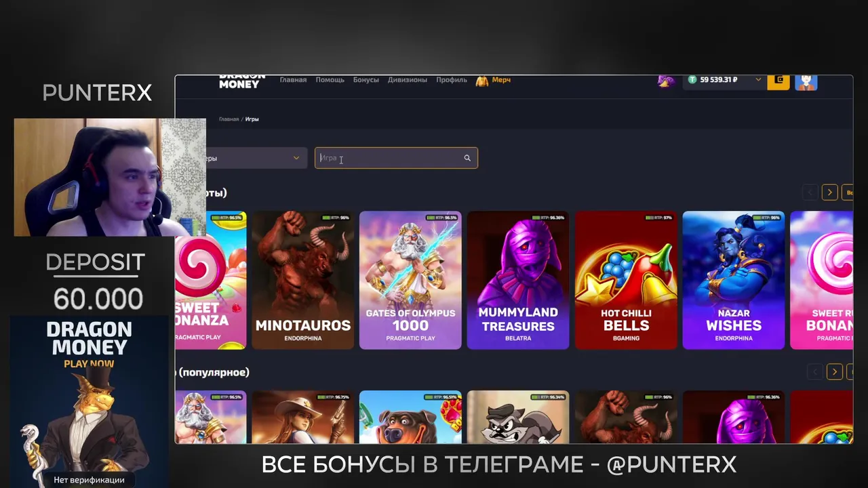This screenshot has width=868, height=488.
Task: Open Nazar Wishes game card
Action: [x=734, y=280]
